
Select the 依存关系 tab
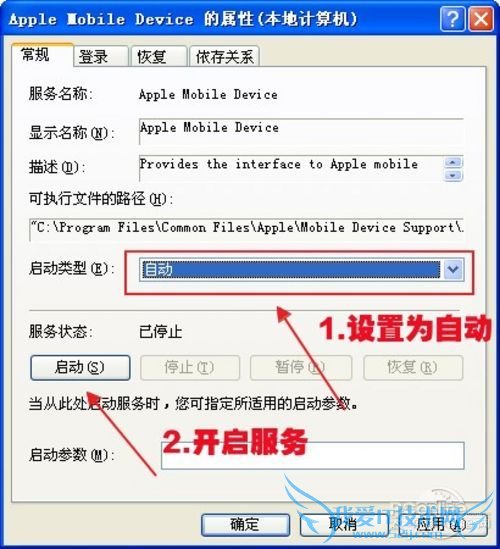(x=224, y=56)
